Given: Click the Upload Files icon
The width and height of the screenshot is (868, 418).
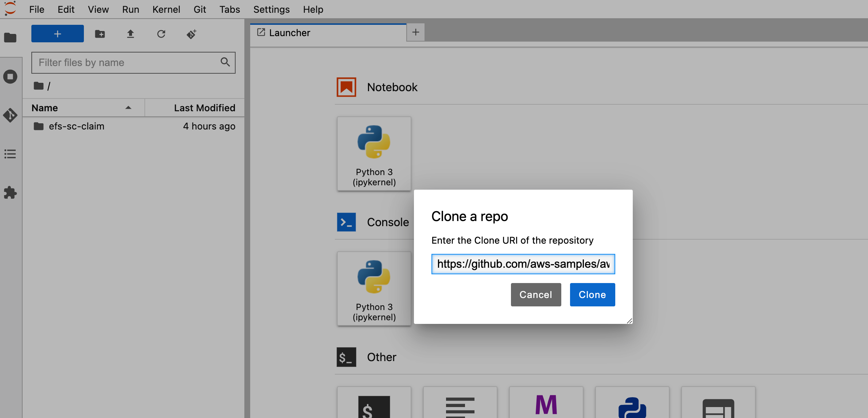Looking at the screenshot, I should [131, 34].
